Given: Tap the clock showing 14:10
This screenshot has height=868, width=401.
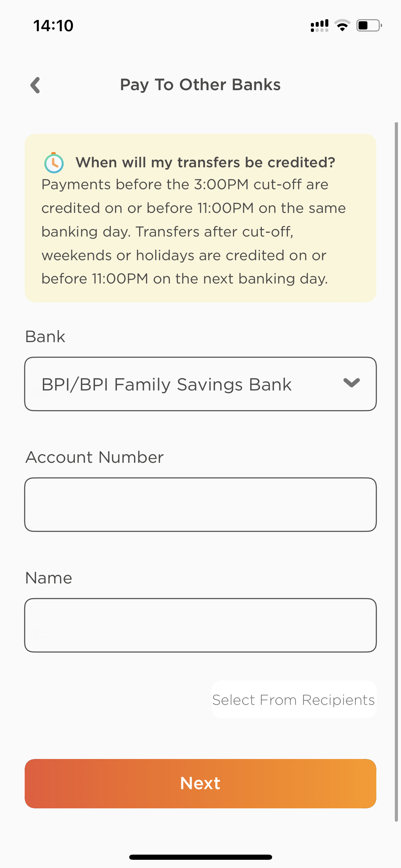Looking at the screenshot, I should [x=53, y=25].
